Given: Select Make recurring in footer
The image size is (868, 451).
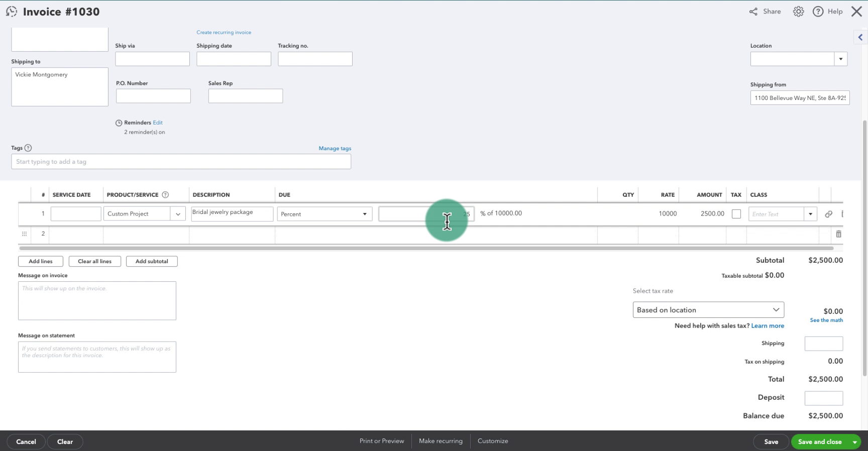Looking at the screenshot, I should 441,441.
